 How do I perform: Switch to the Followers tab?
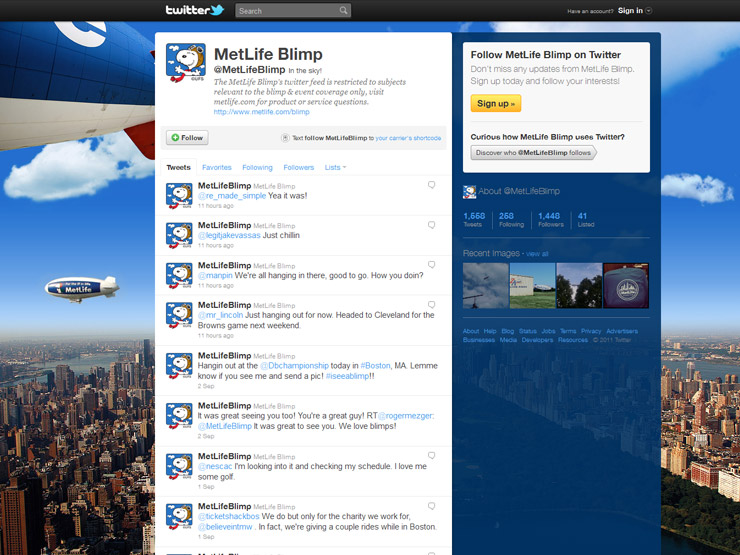pyautogui.click(x=298, y=168)
